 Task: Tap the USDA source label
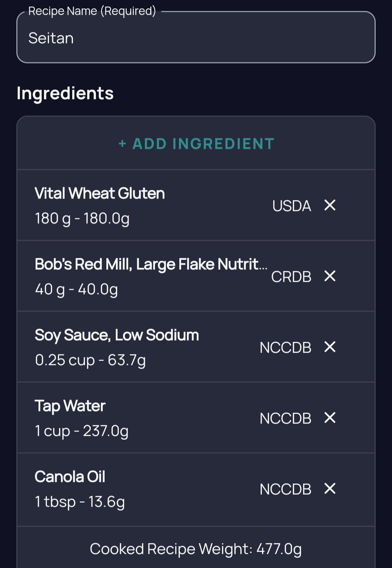(x=291, y=206)
